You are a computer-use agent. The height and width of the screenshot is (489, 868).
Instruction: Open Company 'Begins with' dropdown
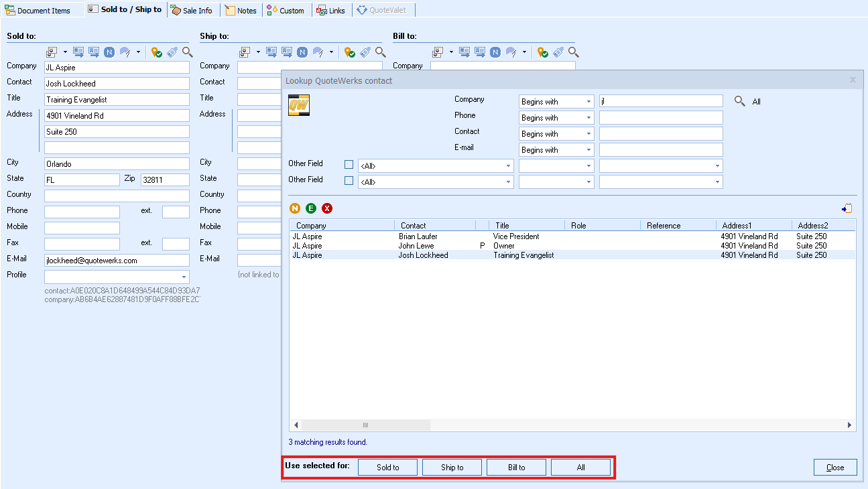click(556, 102)
